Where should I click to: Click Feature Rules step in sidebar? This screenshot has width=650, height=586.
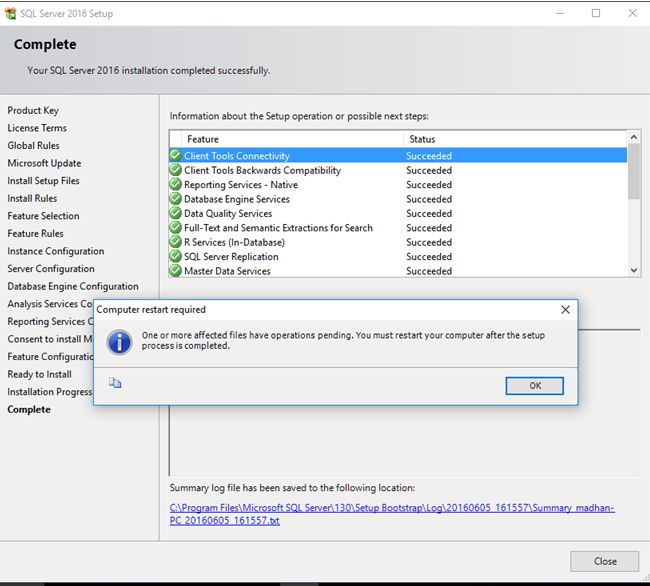(x=35, y=234)
